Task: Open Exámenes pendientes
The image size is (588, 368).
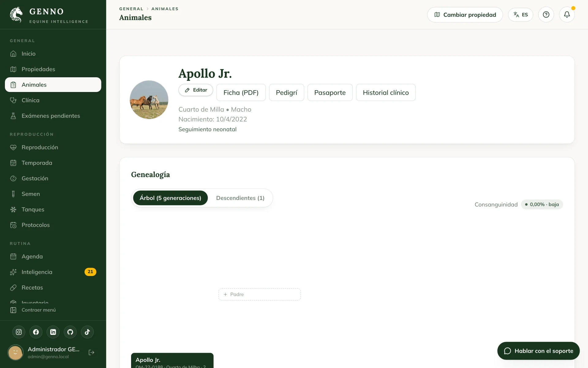Action: [x=53, y=116]
